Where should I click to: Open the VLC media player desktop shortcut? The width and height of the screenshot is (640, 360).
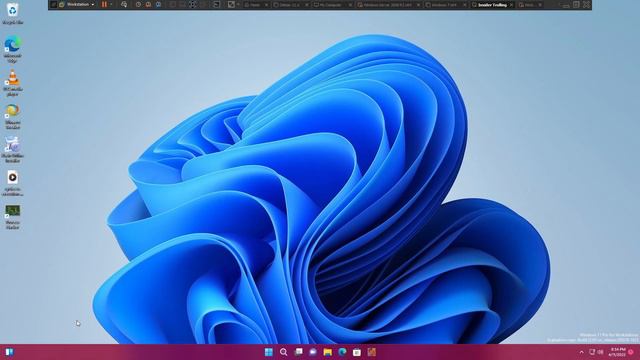[12, 83]
